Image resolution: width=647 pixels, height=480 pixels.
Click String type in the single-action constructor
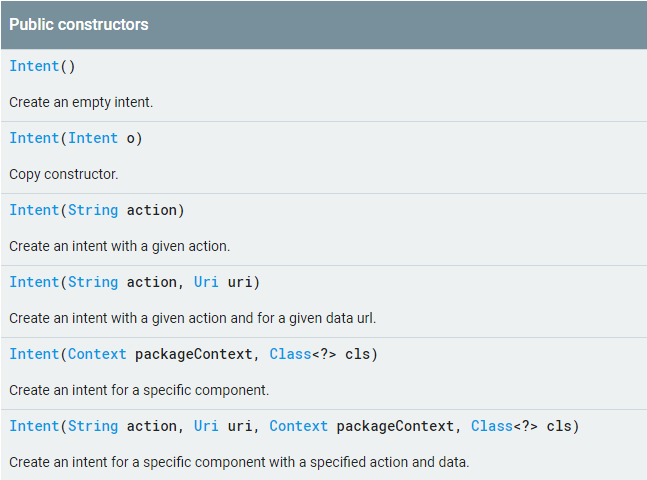(93, 210)
